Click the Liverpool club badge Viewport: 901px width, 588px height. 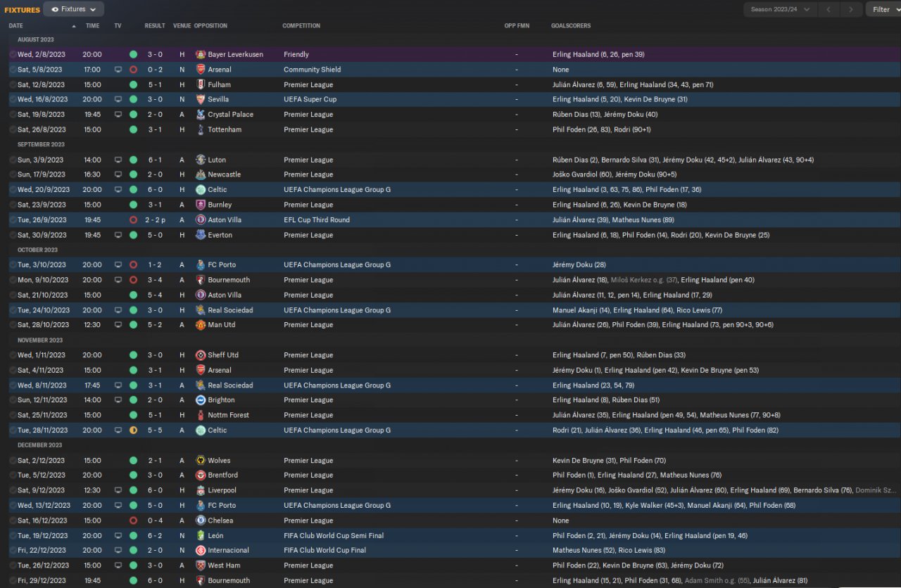pyautogui.click(x=201, y=490)
